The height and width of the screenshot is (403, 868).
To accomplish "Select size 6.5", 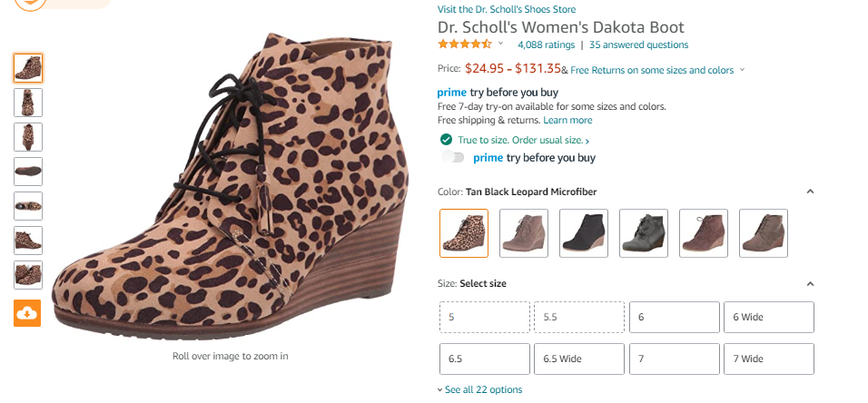I will (x=484, y=359).
